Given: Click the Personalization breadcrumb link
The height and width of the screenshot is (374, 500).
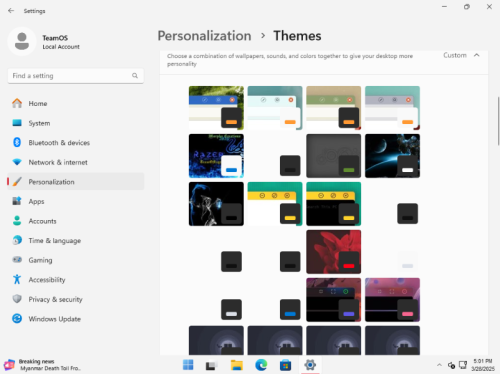Looking at the screenshot, I should coord(204,36).
